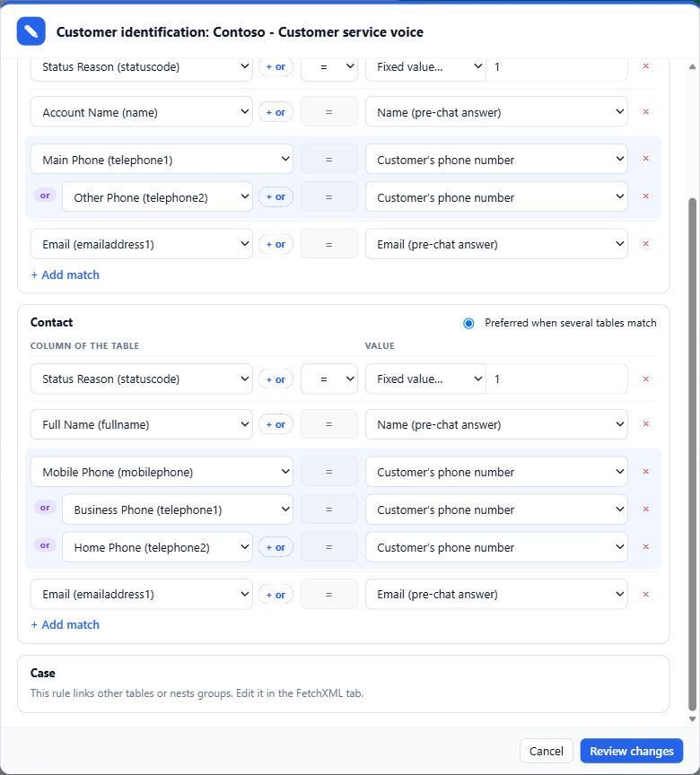The image size is (700, 775).
Task: Click the 'or' badge beside Home Phone
Action: (45, 545)
